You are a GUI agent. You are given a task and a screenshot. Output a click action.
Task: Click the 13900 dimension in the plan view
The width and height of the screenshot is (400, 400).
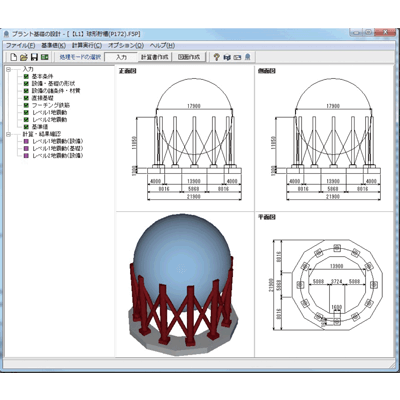point(336,266)
